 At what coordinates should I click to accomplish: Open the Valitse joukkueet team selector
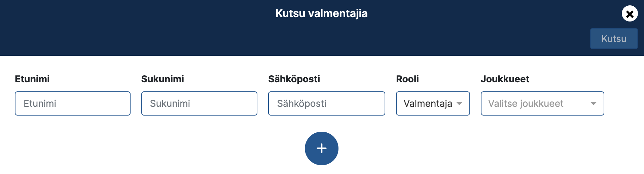point(542,103)
